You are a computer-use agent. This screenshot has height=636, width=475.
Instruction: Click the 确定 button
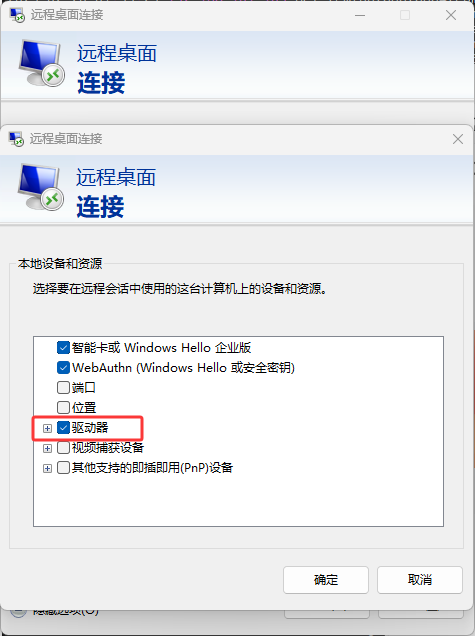[x=326, y=580]
